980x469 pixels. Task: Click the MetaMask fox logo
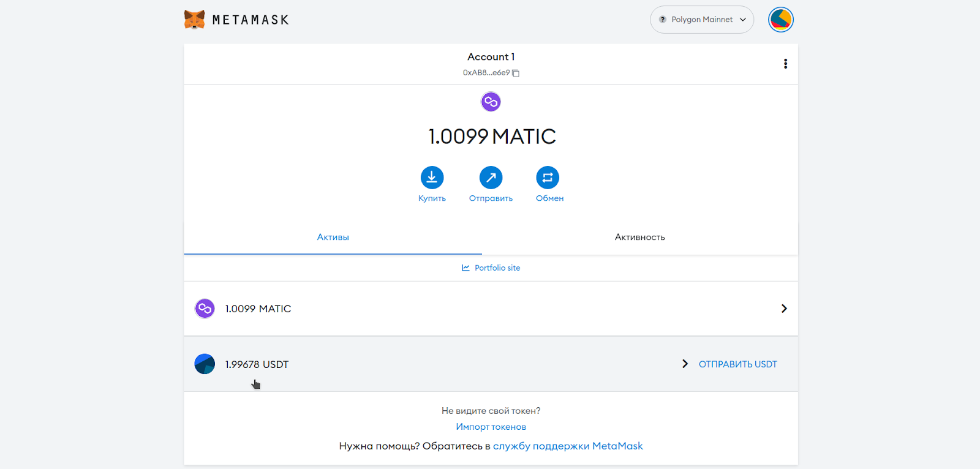pyautogui.click(x=195, y=20)
